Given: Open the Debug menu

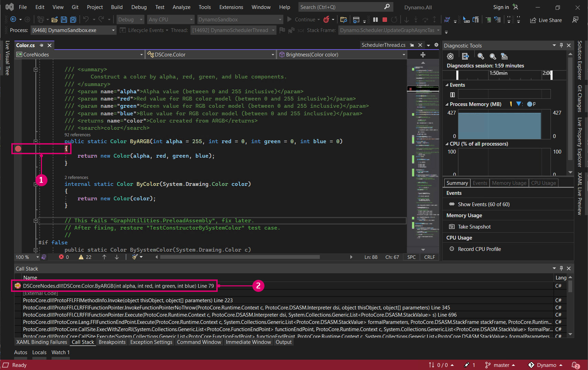Looking at the screenshot, I should pyautogui.click(x=139, y=7).
